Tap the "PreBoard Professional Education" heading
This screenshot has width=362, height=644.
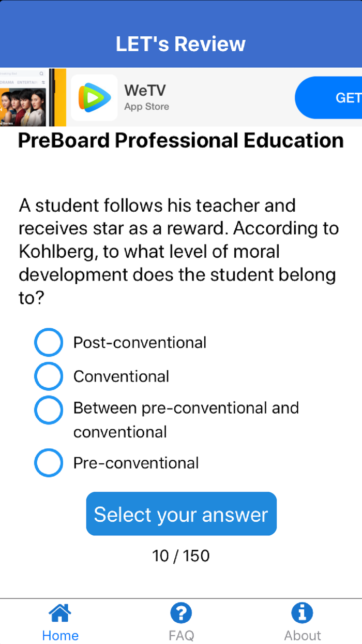[181, 140]
